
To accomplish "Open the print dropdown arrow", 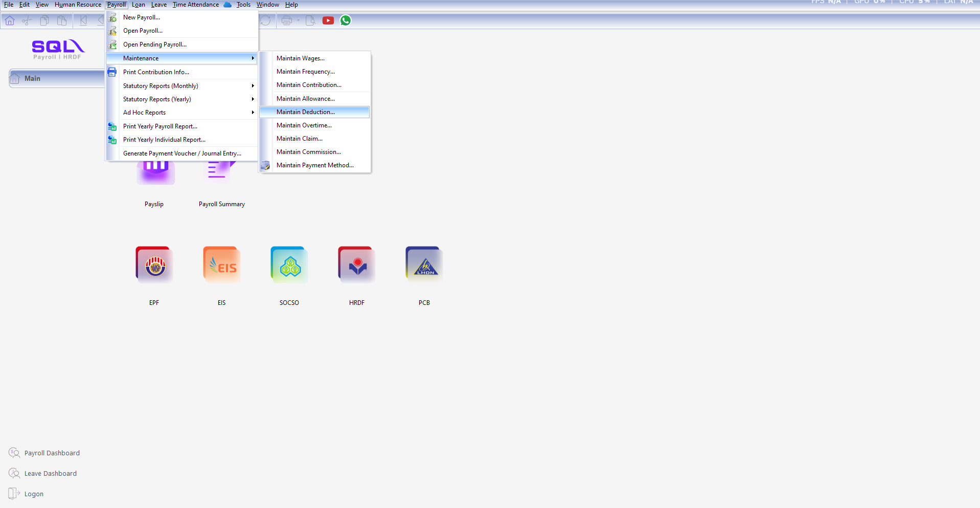I will coord(298,20).
